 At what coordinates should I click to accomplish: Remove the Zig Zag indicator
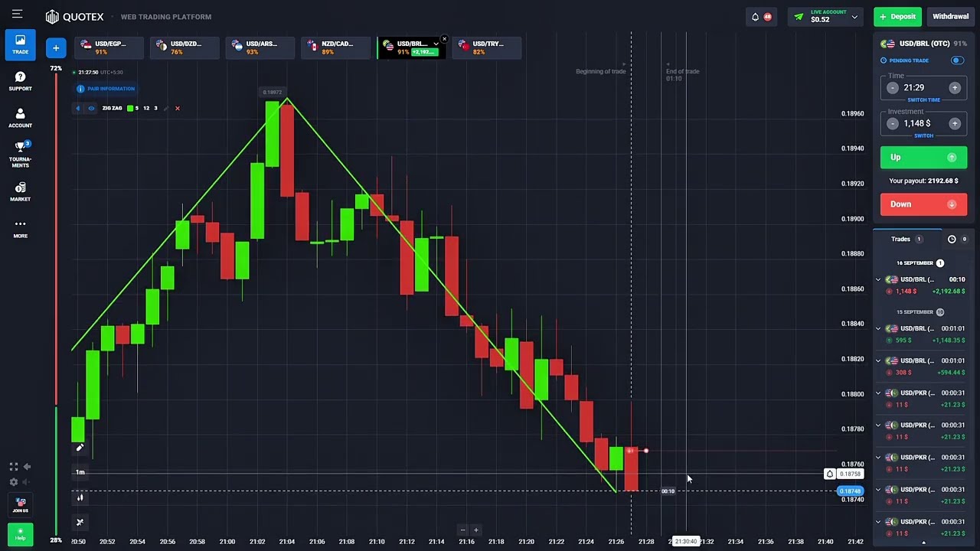click(x=177, y=109)
